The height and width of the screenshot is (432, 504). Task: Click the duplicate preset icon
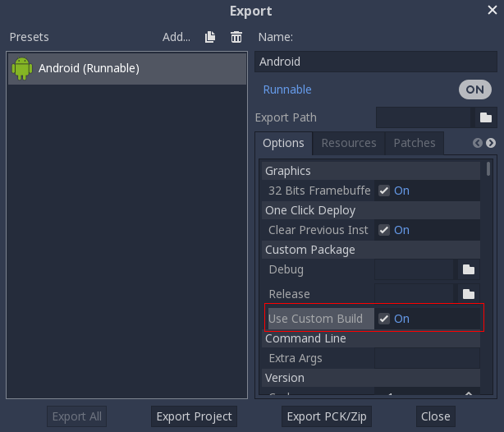(x=210, y=37)
